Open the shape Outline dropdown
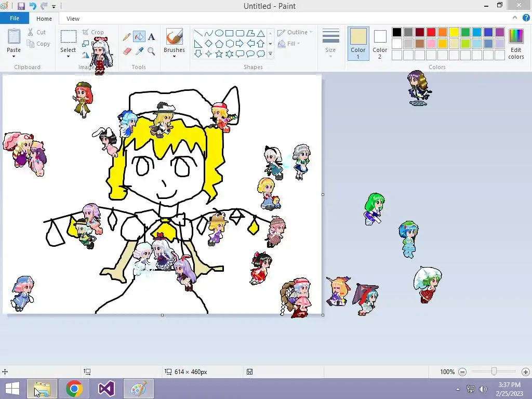Image resolution: width=532 pixels, height=399 pixels. point(295,32)
